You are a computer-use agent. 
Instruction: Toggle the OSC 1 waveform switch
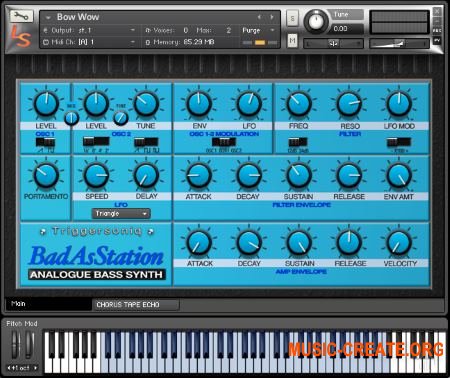tap(46, 142)
